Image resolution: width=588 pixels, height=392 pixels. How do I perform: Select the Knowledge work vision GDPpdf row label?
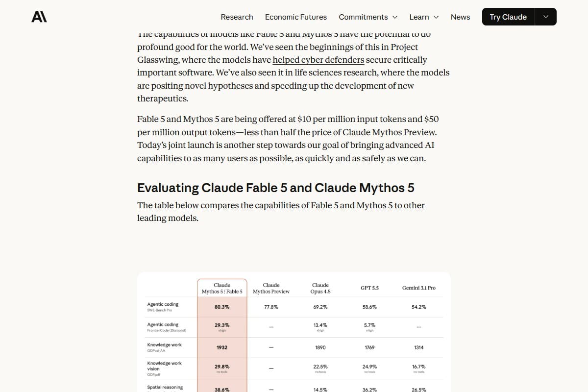pos(164,369)
